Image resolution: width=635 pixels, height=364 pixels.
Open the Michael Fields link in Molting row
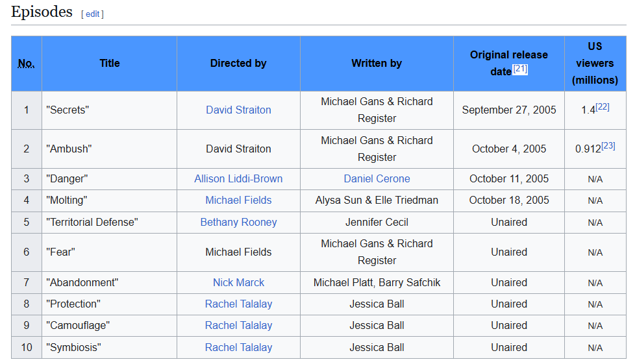pyautogui.click(x=238, y=200)
